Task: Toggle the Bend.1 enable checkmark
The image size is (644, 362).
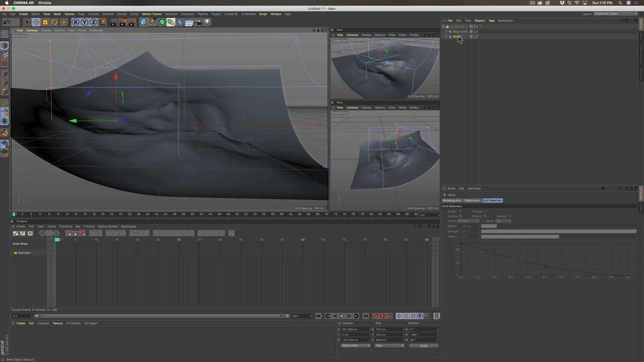Action: click(476, 37)
